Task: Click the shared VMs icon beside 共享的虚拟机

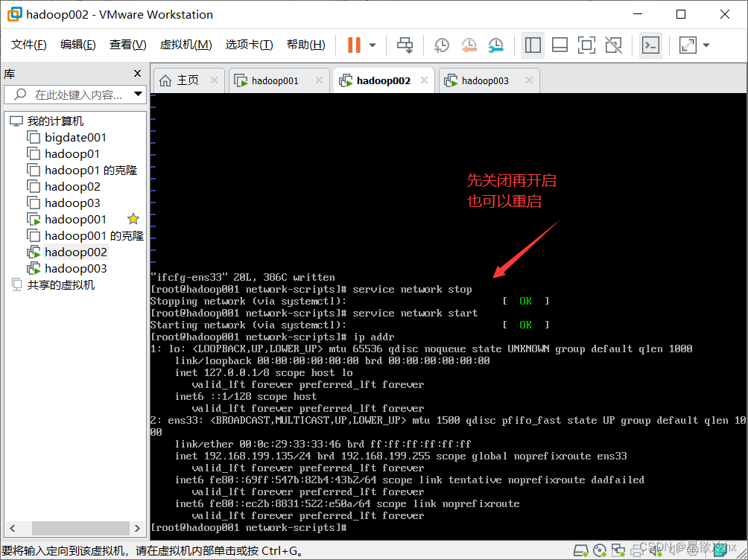Action: (16, 284)
